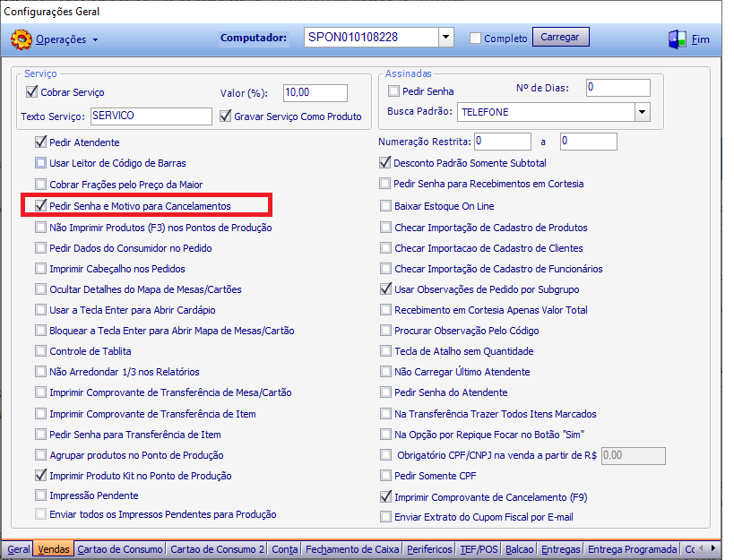Check Checar Importação de Cadastro de Funcionários
Viewport: 734px width, 560px height.
pos(385,269)
